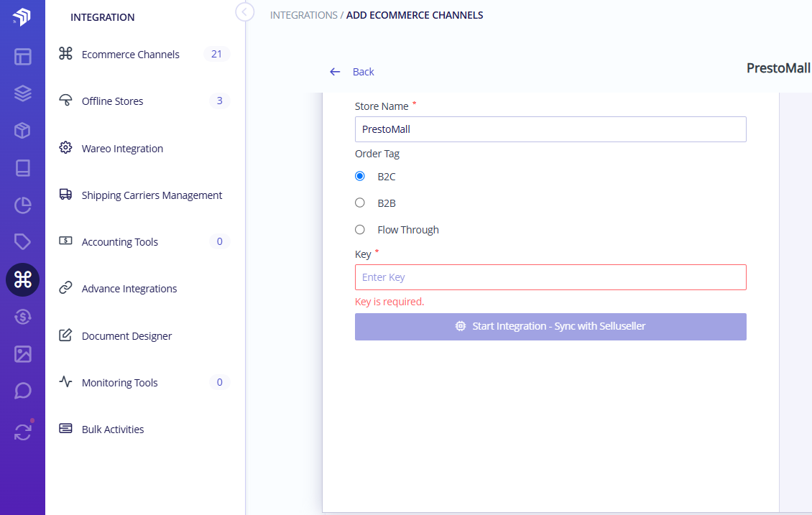Screen dimensions: 812x515
Task: Open the chat bubble icon in the sidebar
Action: (x=22, y=391)
